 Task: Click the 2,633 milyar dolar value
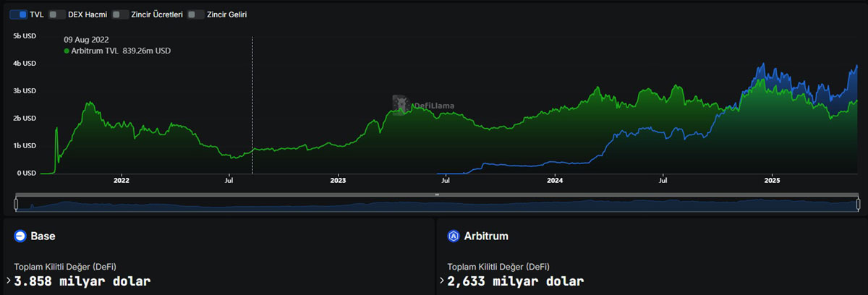pyautogui.click(x=516, y=281)
